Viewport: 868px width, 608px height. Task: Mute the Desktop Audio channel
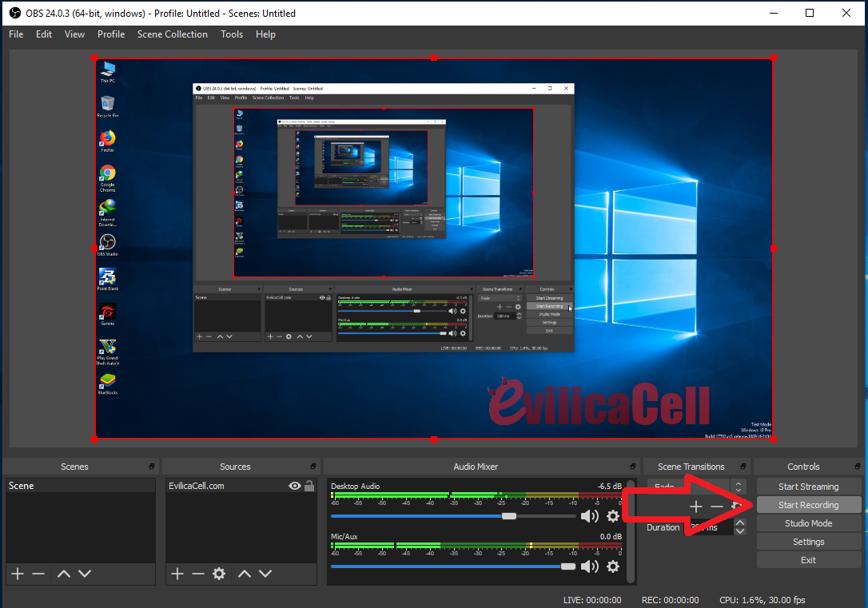point(590,515)
